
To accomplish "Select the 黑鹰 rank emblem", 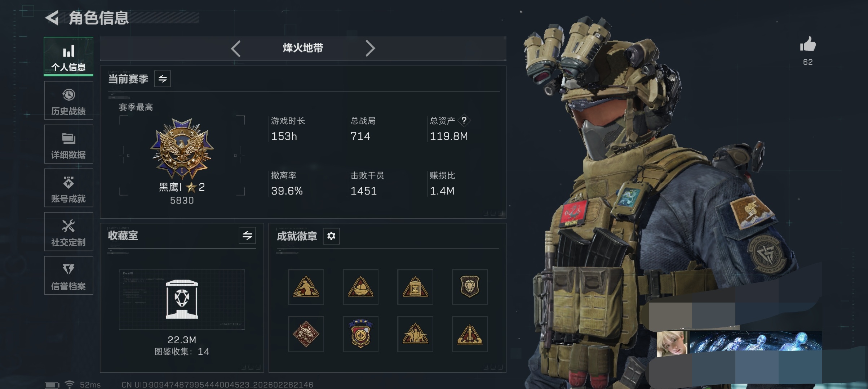I will 182,149.
